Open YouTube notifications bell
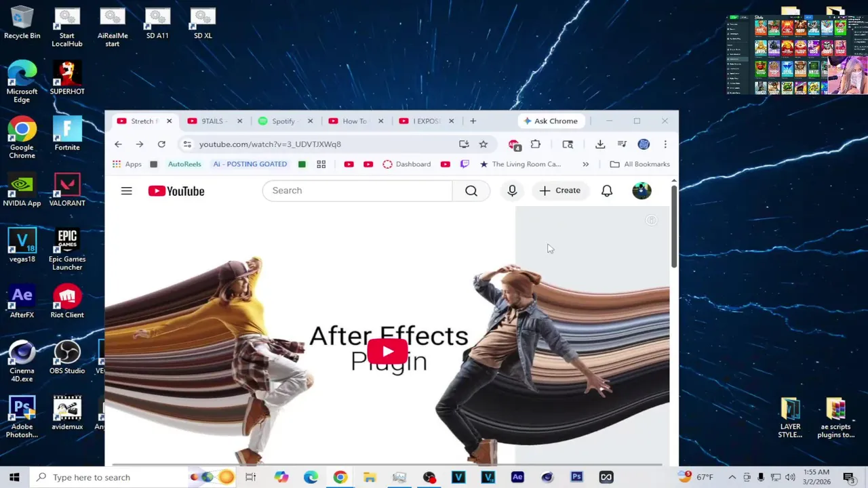This screenshot has height=488, width=868. (x=607, y=190)
